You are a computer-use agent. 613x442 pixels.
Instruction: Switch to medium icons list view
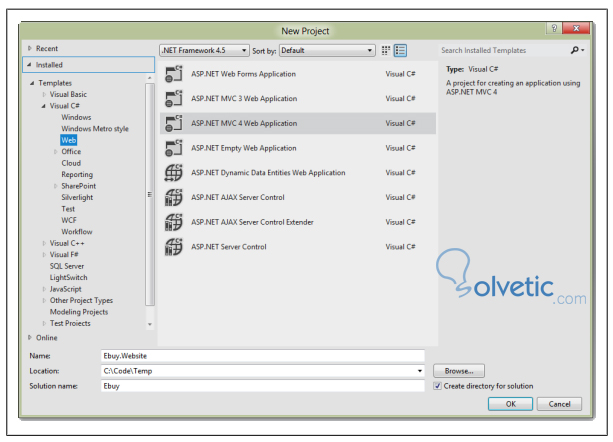pos(400,50)
